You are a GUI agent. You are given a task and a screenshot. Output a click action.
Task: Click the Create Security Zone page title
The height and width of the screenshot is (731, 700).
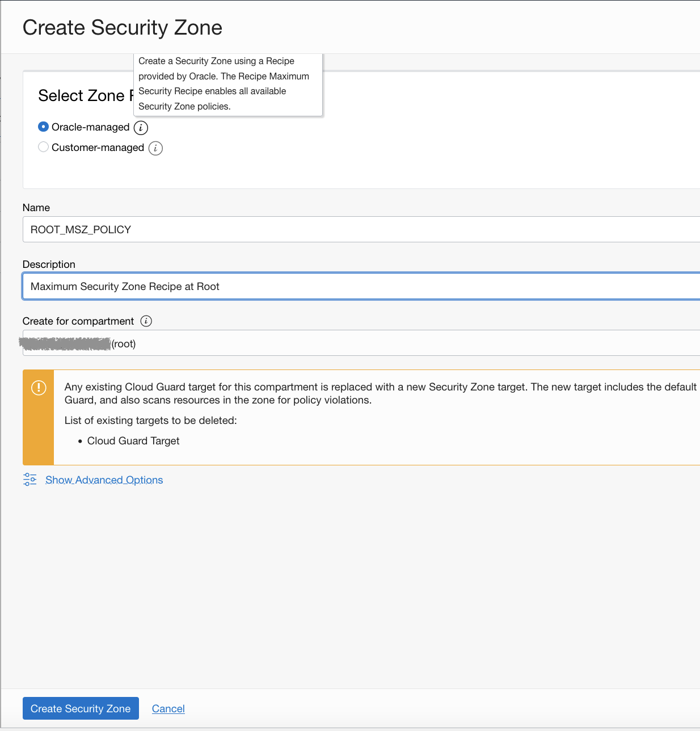pyautogui.click(x=122, y=27)
